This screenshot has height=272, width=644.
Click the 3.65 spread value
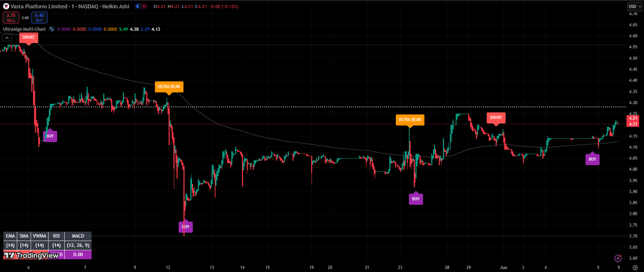click(x=25, y=18)
